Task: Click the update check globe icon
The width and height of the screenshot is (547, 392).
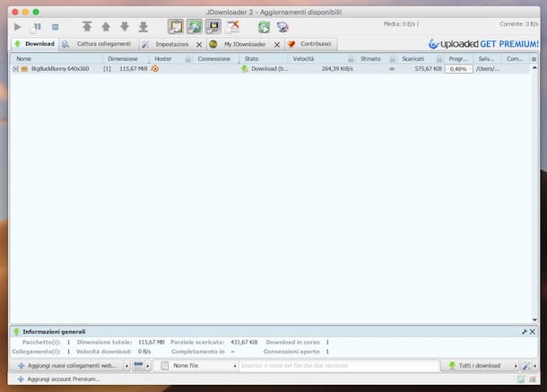Action: point(282,27)
